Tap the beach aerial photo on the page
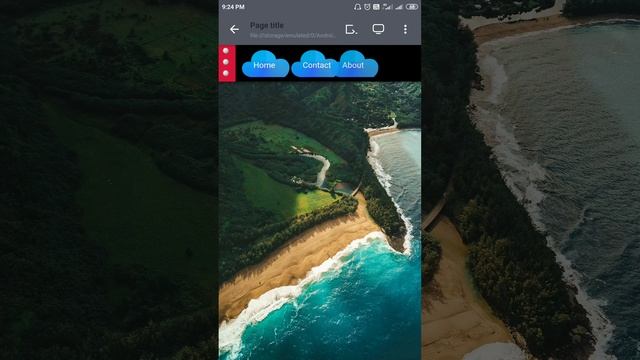Screen dimensions: 640x360 [x=320, y=221]
